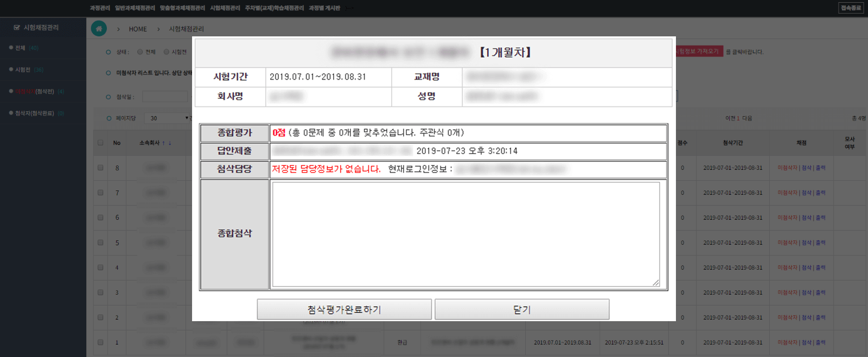This screenshot has height=357, width=868.
Task: Open the 일반과제채점관리 top menu
Action: pos(135,8)
